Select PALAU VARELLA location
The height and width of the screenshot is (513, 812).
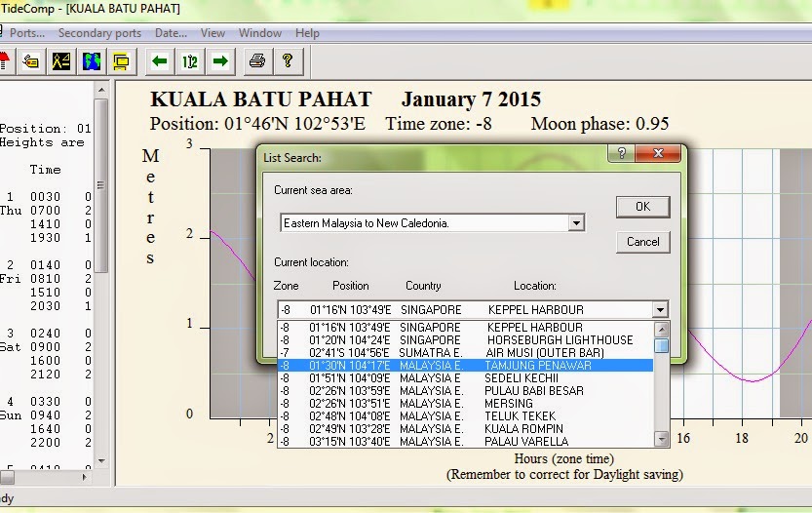click(x=466, y=442)
